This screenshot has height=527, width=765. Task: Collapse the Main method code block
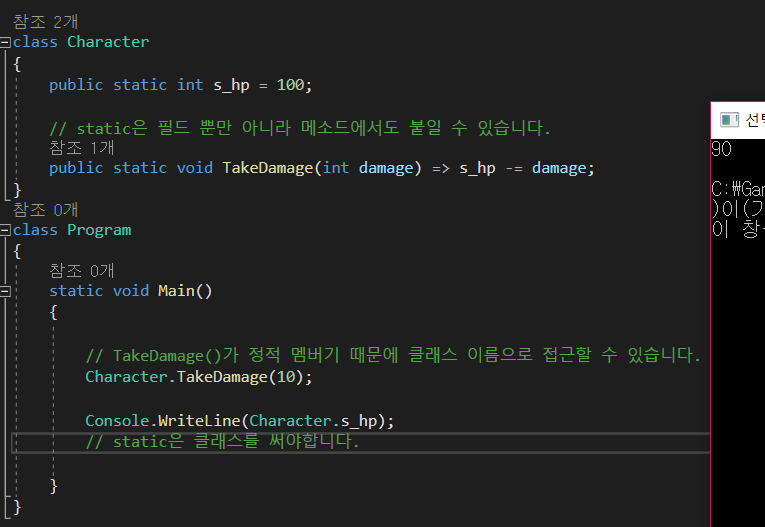(x=5, y=291)
